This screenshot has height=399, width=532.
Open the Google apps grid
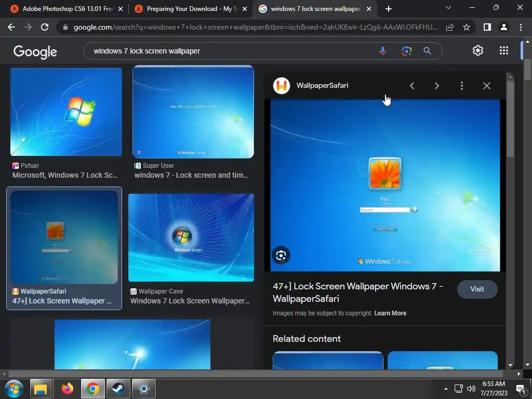[x=504, y=50]
